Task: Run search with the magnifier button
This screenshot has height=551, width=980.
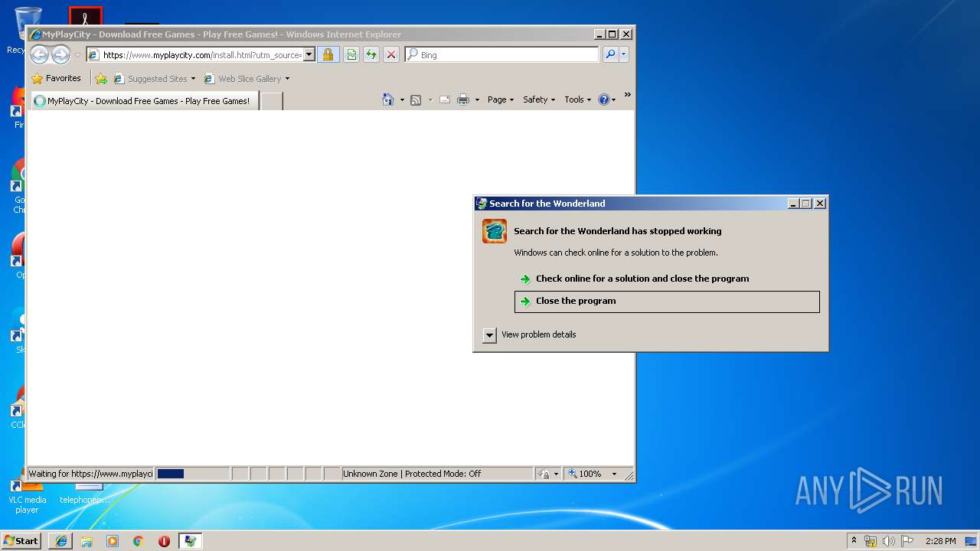Action: (610, 55)
